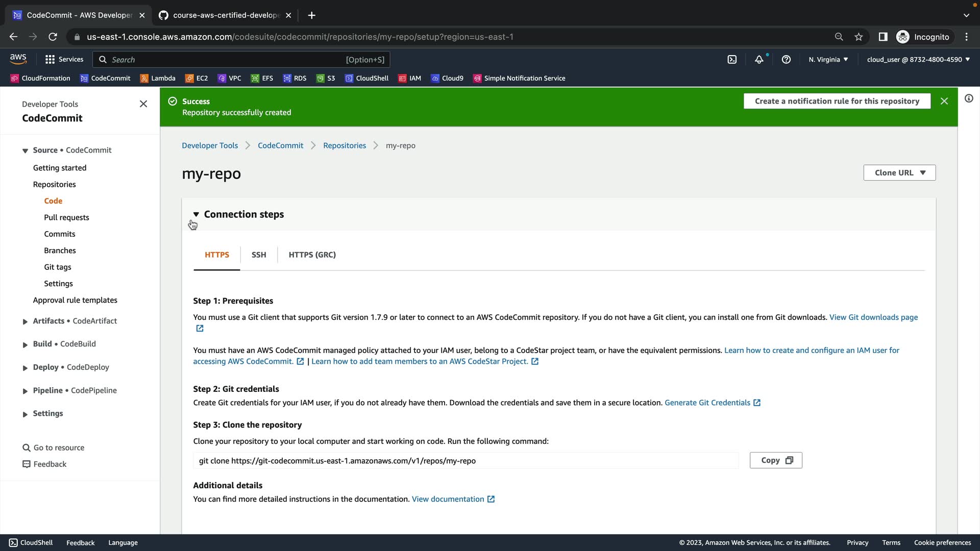
Task: Collapse the Connection steps section
Action: tap(196, 214)
